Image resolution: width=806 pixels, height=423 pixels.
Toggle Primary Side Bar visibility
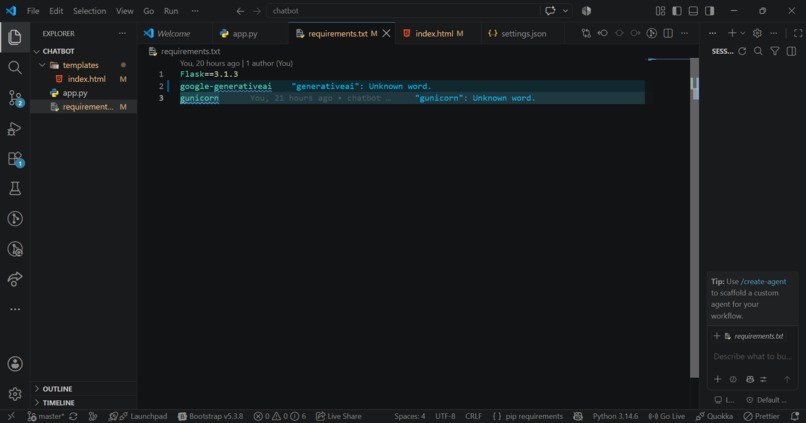click(677, 11)
